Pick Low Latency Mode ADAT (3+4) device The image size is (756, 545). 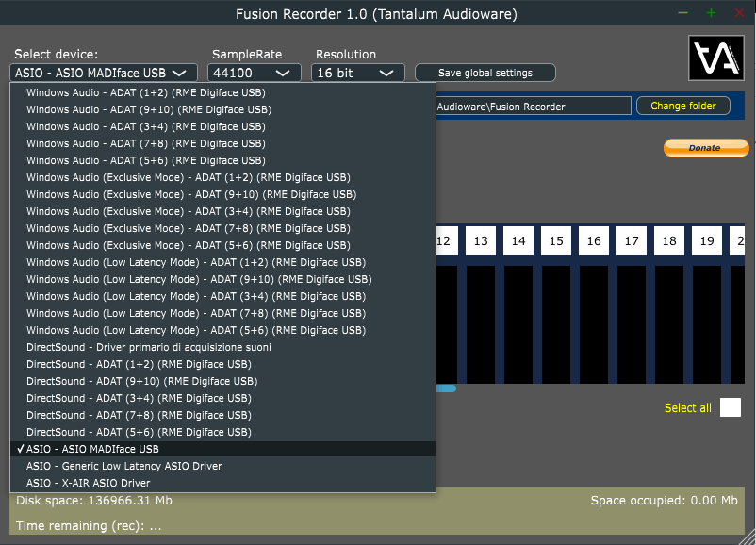tap(222, 296)
